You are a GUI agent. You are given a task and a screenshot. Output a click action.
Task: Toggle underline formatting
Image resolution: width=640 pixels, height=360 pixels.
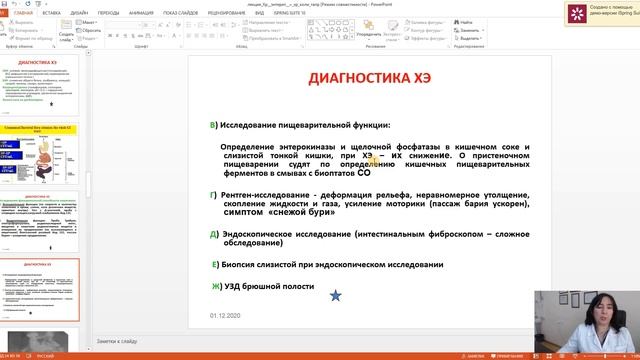pyautogui.click(x=125, y=36)
